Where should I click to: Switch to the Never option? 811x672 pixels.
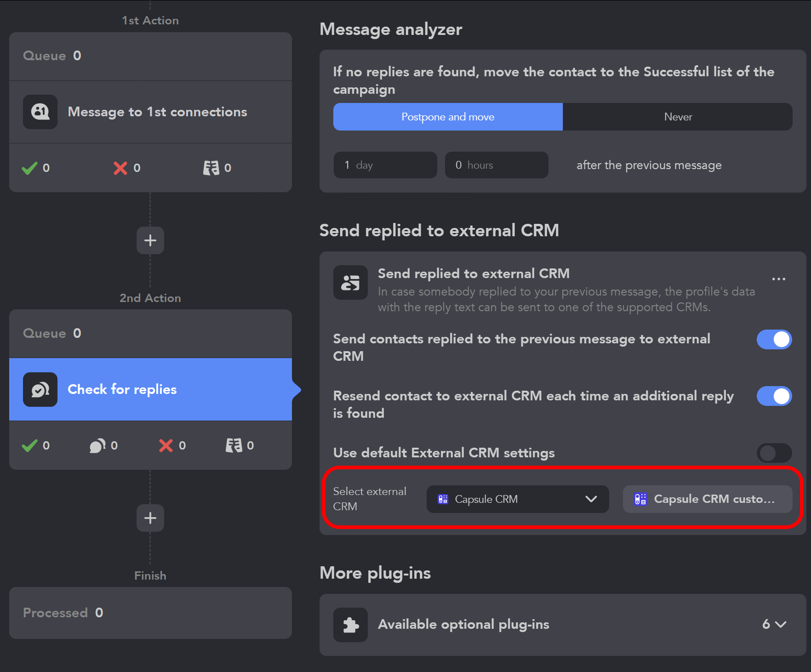pyautogui.click(x=678, y=117)
